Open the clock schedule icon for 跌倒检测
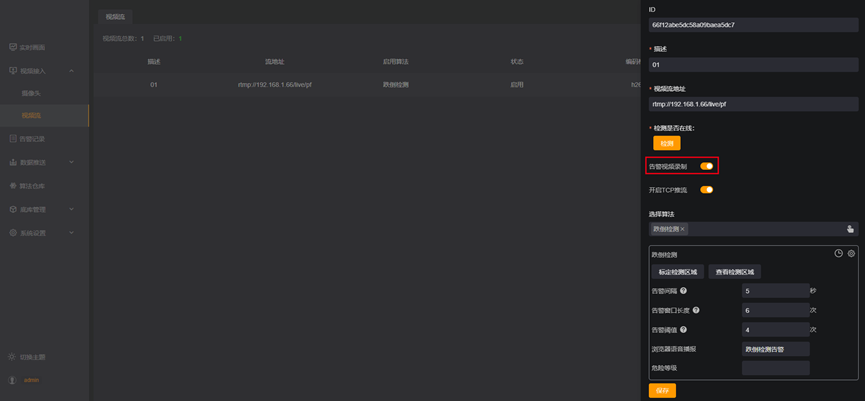This screenshot has width=865, height=401. [839, 254]
